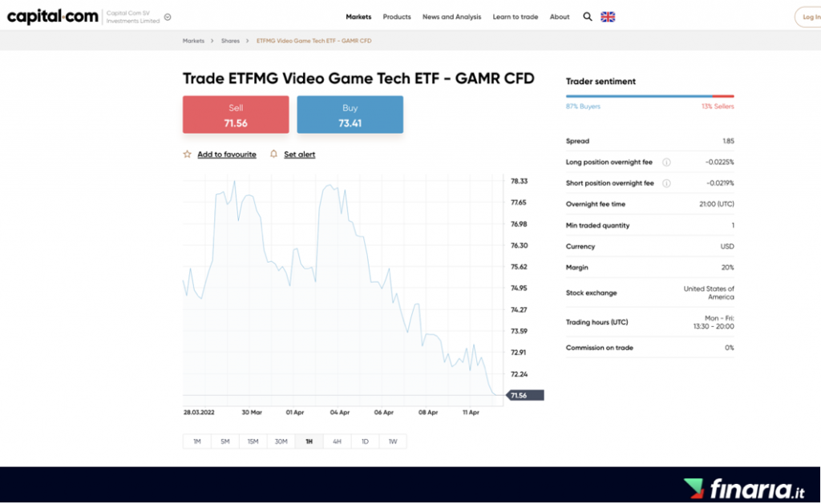Screen dimensions: 821x504
Task: Go to Shares breadcrumb link
Action: coord(230,41)
